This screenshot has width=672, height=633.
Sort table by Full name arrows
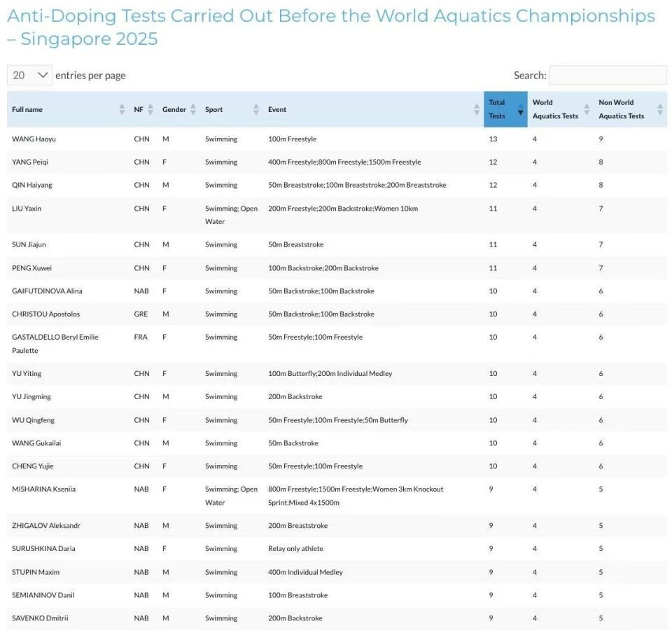[122, 109]
